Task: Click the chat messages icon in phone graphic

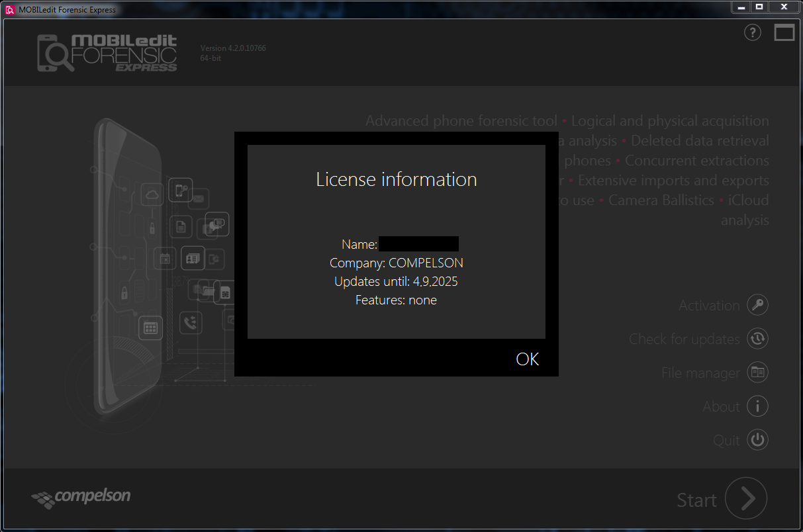Action: pos(216,224)
